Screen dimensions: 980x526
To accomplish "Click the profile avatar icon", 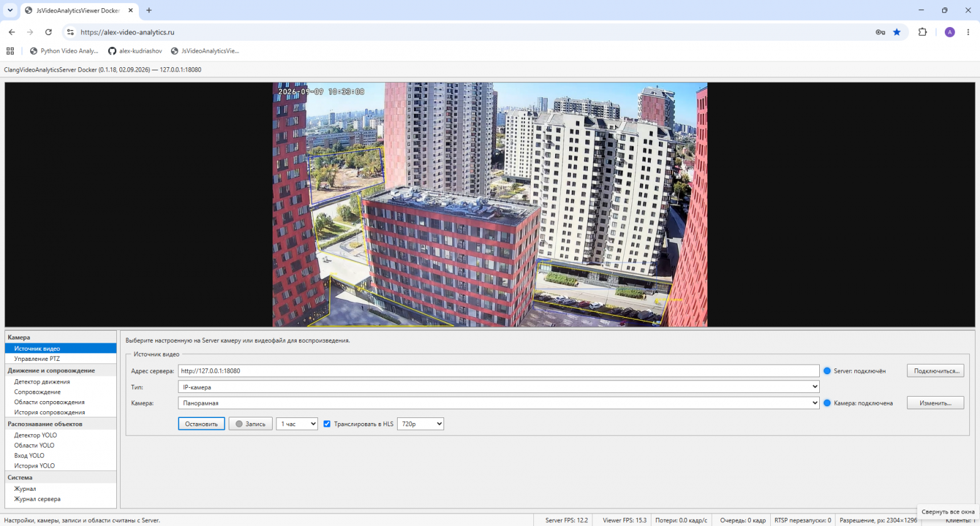I will [950, 32].
